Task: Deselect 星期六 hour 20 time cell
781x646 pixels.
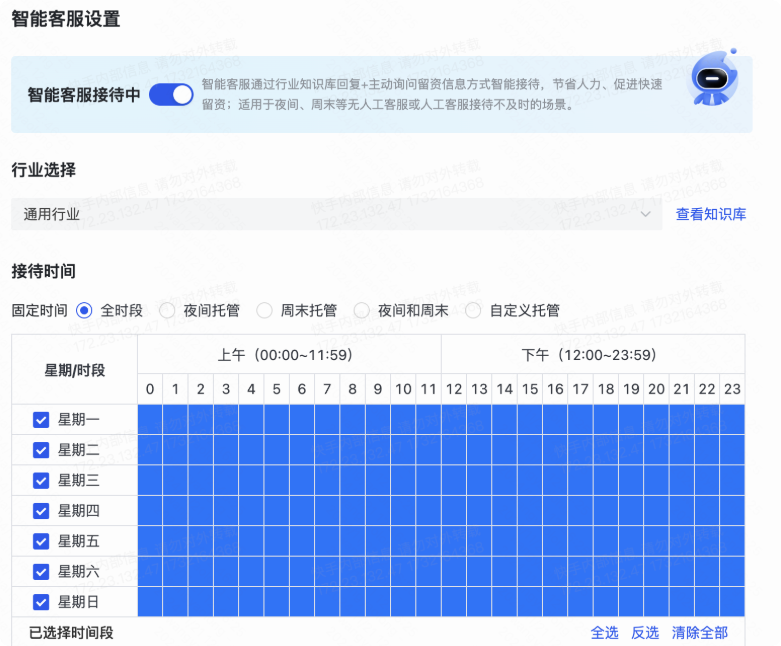Action: tap(656, 572)
